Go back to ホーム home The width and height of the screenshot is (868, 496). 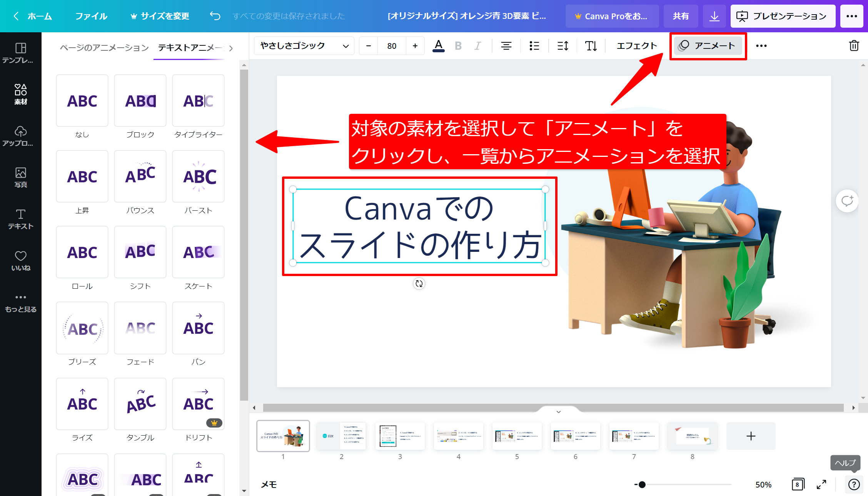point(33,16)
